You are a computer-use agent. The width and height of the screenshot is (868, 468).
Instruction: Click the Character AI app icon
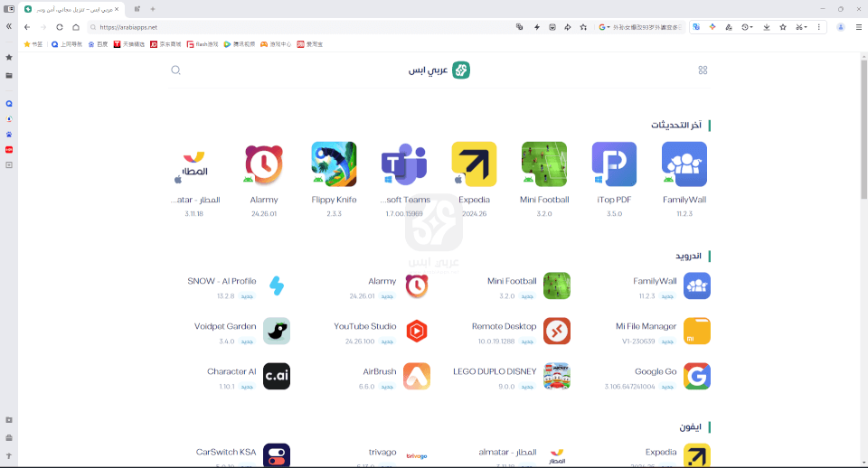(x=277, y=376)
